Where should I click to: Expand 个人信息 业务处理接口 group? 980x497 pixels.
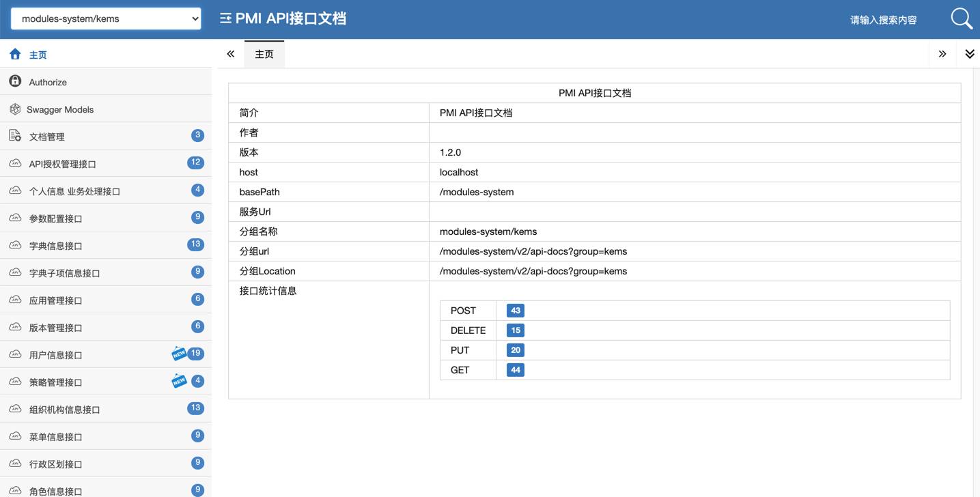pos(106,190)
